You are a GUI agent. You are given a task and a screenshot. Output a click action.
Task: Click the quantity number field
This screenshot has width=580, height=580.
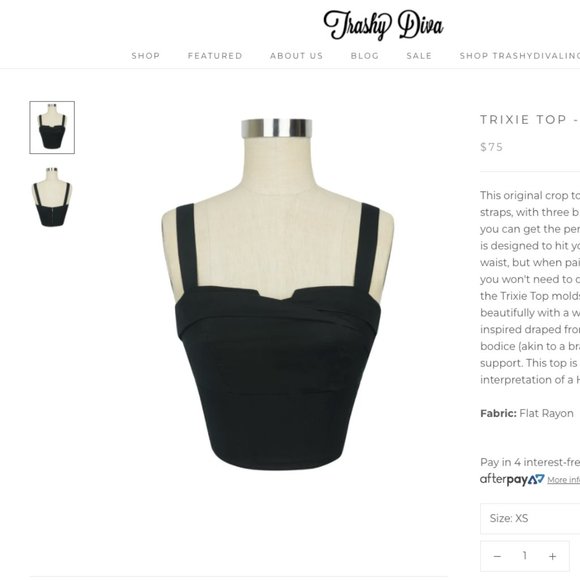coord(525,556)
